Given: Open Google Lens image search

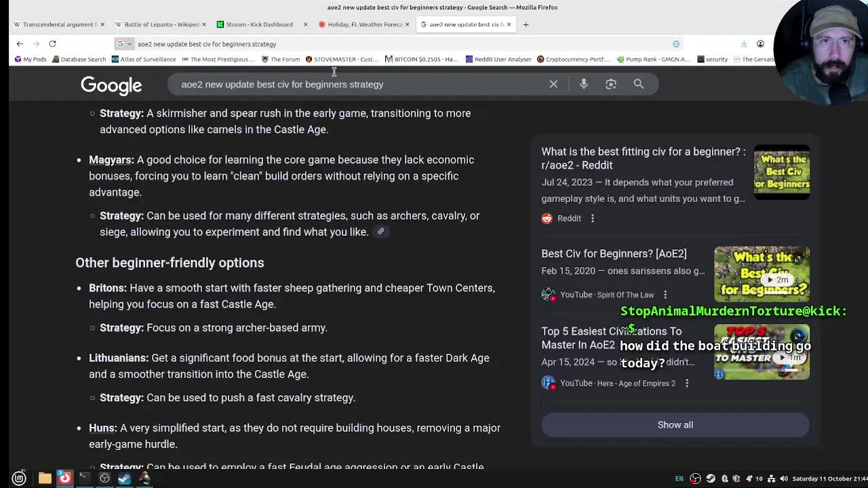Looking at the screenshot, I should [x=611, y=84].
